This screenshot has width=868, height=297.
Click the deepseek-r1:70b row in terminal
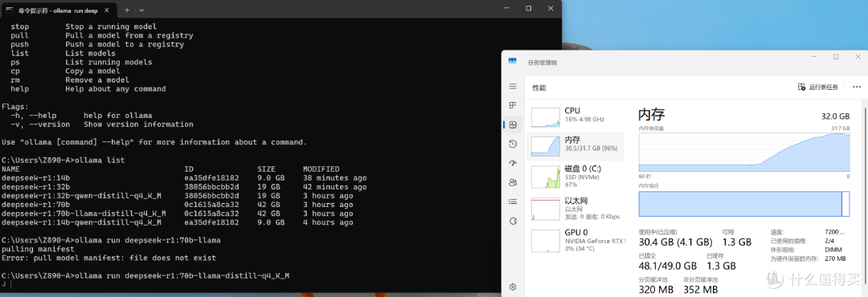click(x=177, y=205)
